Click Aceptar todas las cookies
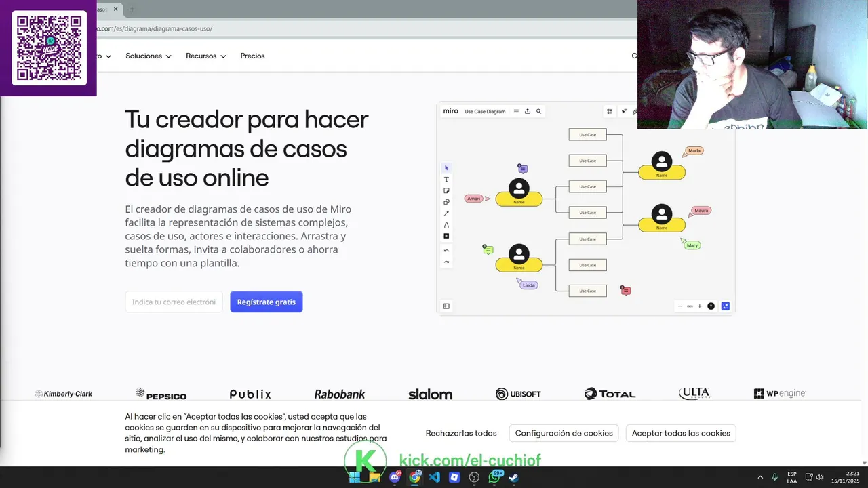The width and height of the screenshot is (868, 488). [x=681, y=433]
